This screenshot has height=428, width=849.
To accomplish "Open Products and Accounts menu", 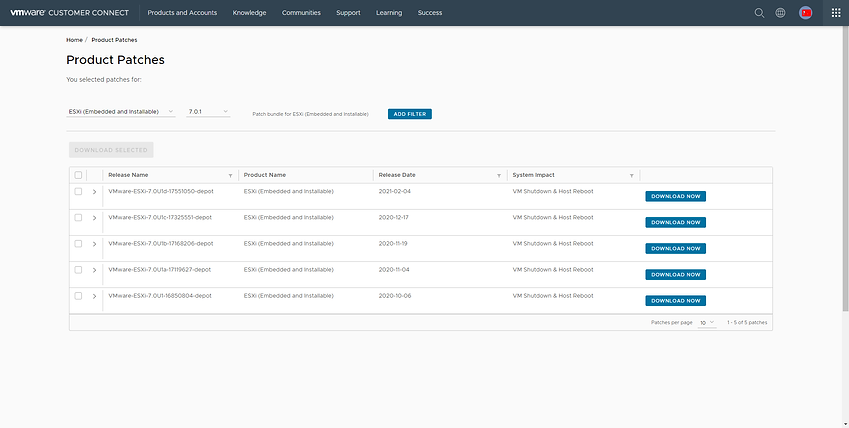I will pyautogui.click(x=182, y=12).
